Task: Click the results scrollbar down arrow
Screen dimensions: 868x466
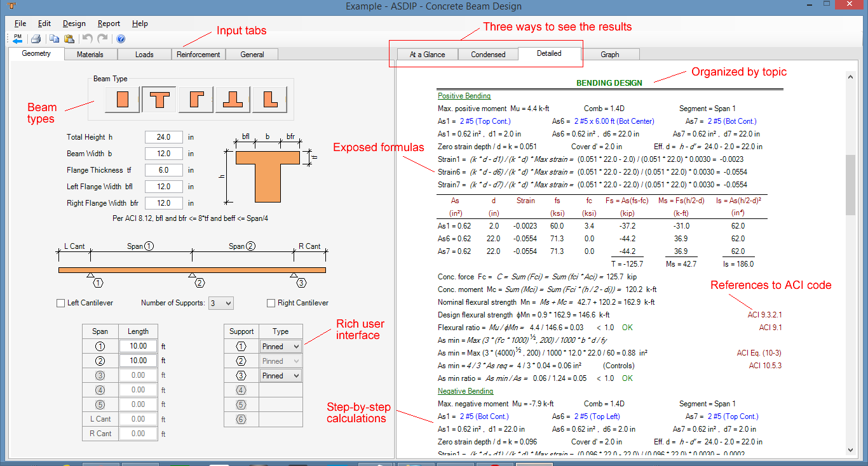Action: (x=850, y=449)
